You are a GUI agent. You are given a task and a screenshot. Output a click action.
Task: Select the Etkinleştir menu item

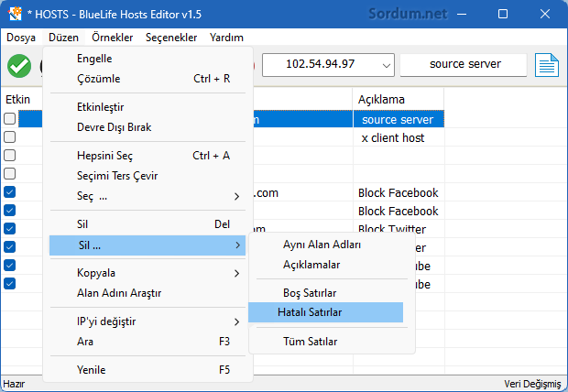click(x=147, y=107)
